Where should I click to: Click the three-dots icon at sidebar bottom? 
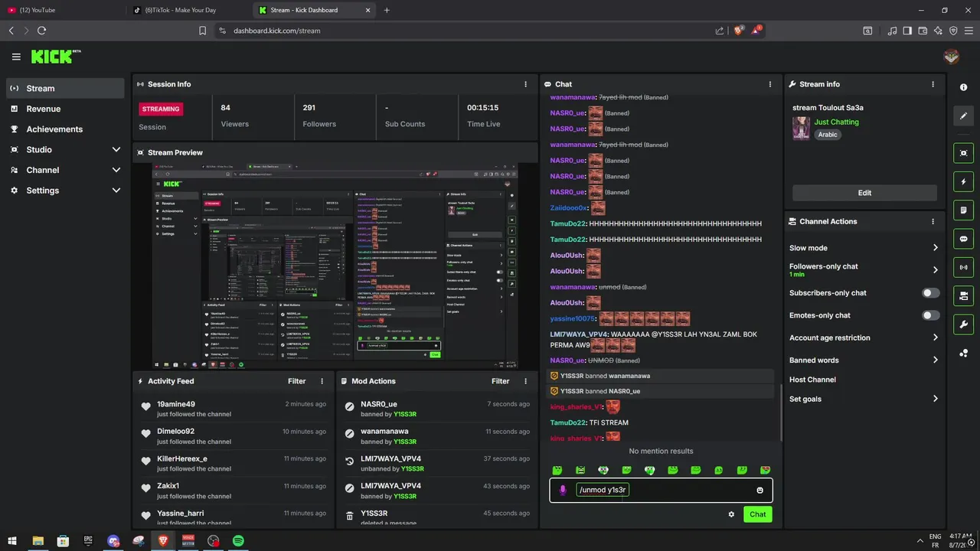pos(964,353)
